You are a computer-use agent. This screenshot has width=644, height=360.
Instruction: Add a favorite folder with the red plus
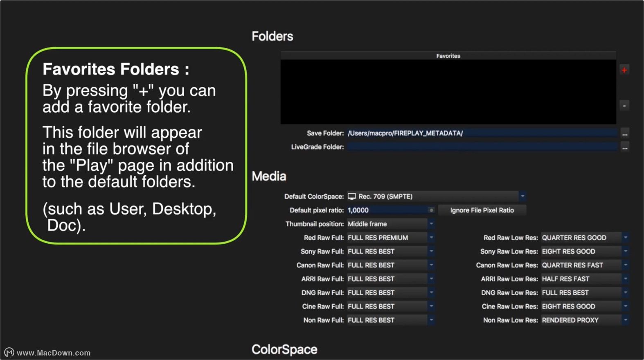pyautogui.click(x=624, y=70)
